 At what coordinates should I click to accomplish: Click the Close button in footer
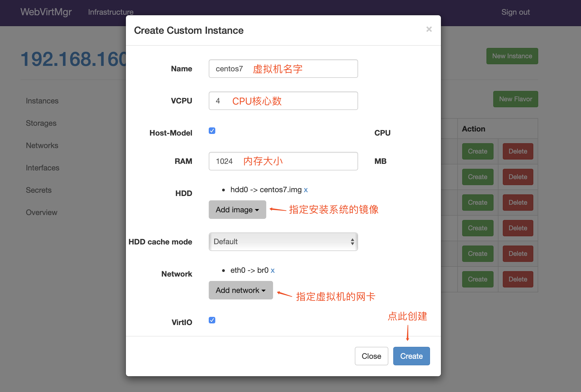pos(371,356)
